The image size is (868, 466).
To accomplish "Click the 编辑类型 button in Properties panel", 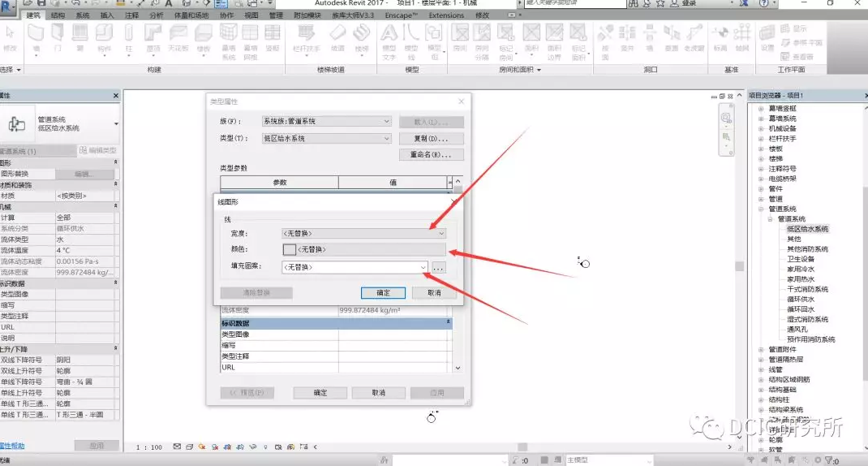I will click(x=98, y=150).
